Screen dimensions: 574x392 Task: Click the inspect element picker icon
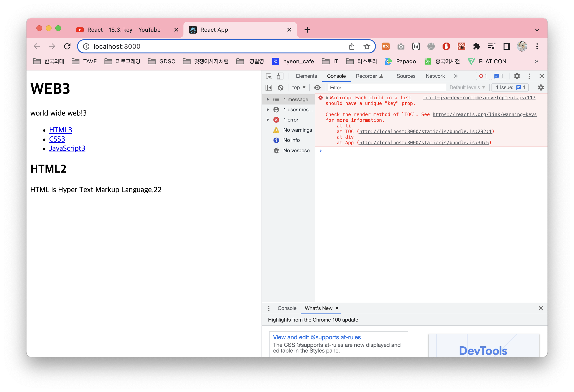pos(269,76)
